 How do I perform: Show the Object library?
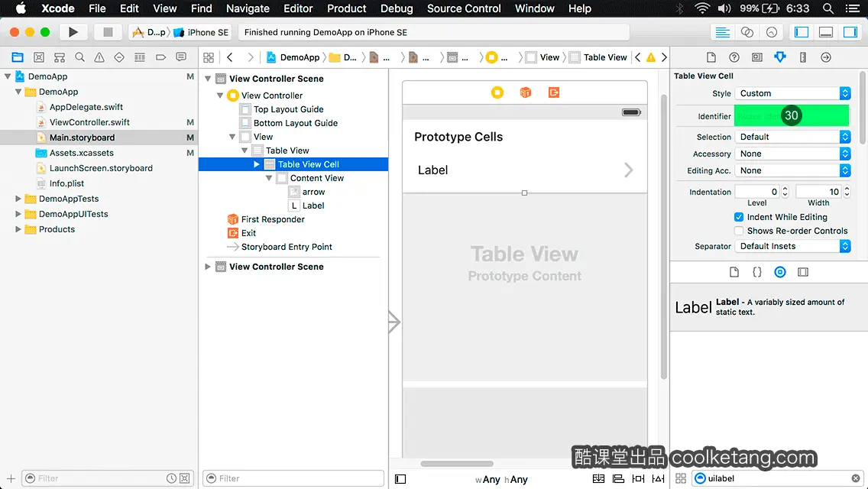pyautogui.click(x=780, y=272)
